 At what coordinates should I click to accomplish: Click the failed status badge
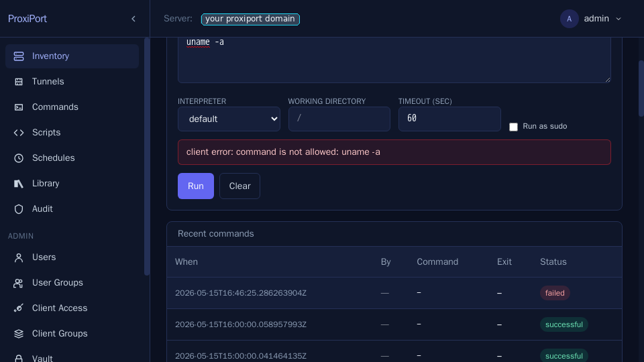[555, 293]
